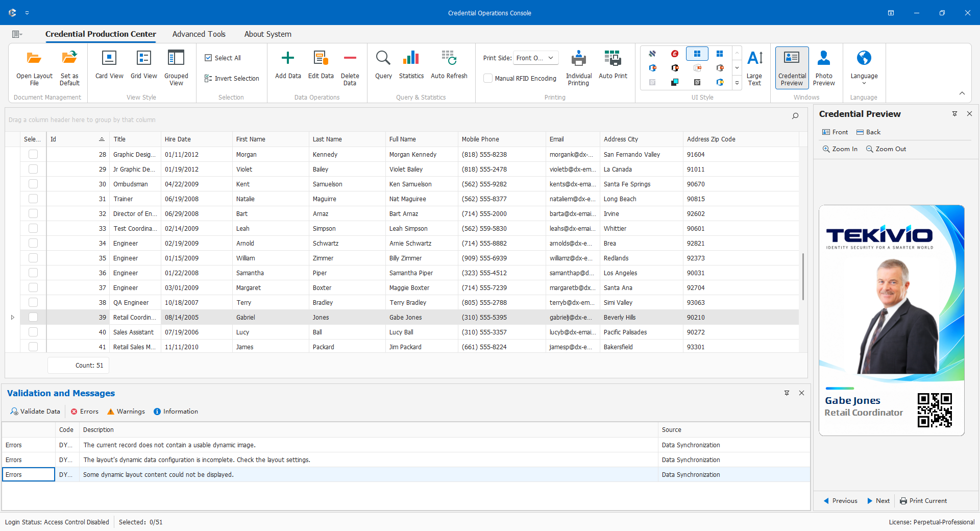The width and height of the screenshot is (980, 531).
Task: Open the About System tab
Action: [x=268, y=34]
